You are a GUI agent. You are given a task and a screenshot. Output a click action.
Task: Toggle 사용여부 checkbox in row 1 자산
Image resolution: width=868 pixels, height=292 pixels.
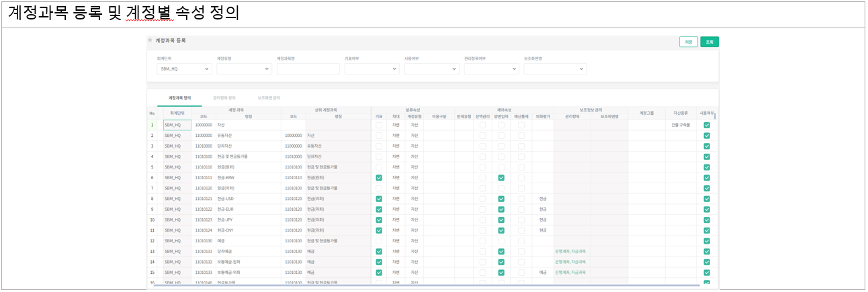pyautogui.click(x=707, y=125)
